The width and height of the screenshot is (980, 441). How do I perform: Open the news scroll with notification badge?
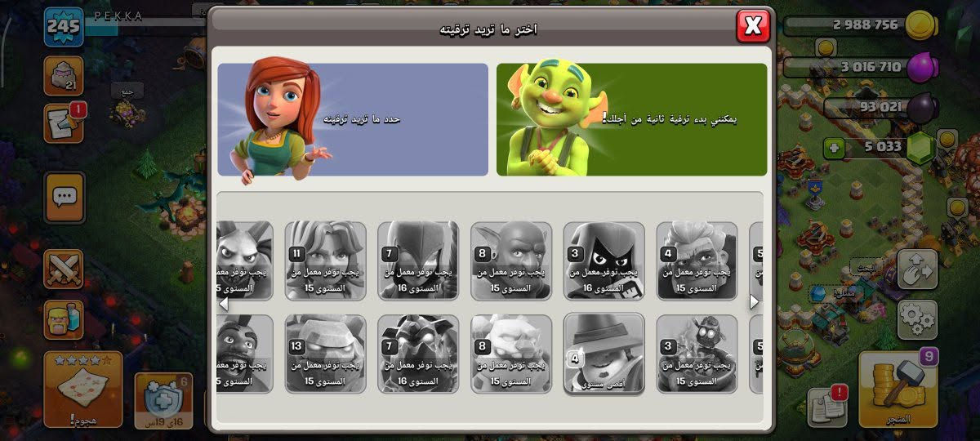[64, 123]
